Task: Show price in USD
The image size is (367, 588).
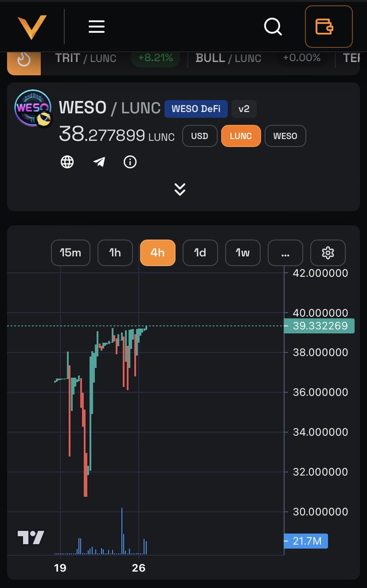Action: [200, 136]
